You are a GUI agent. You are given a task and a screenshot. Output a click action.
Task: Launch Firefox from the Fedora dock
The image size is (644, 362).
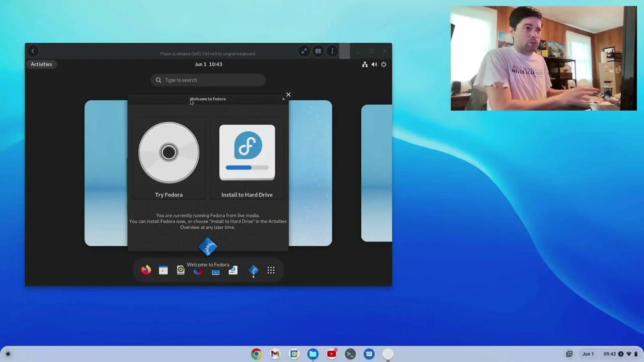coord(145,270)
